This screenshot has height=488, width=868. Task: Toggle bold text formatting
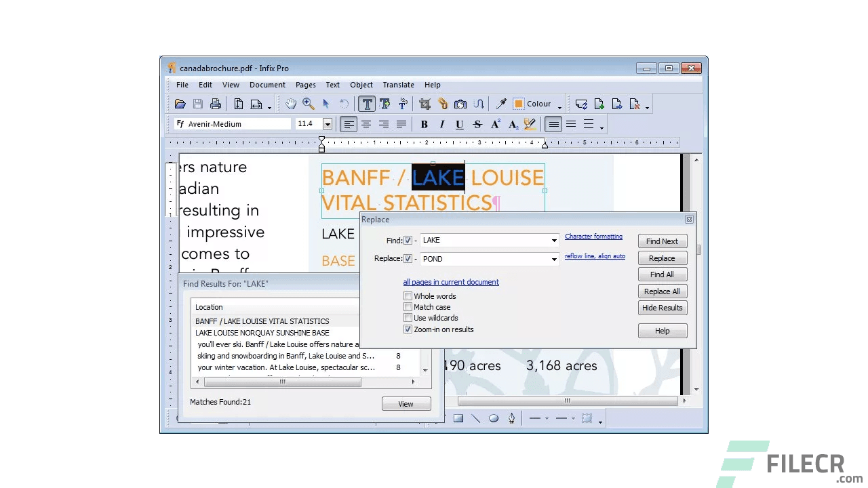pos(424,124)
